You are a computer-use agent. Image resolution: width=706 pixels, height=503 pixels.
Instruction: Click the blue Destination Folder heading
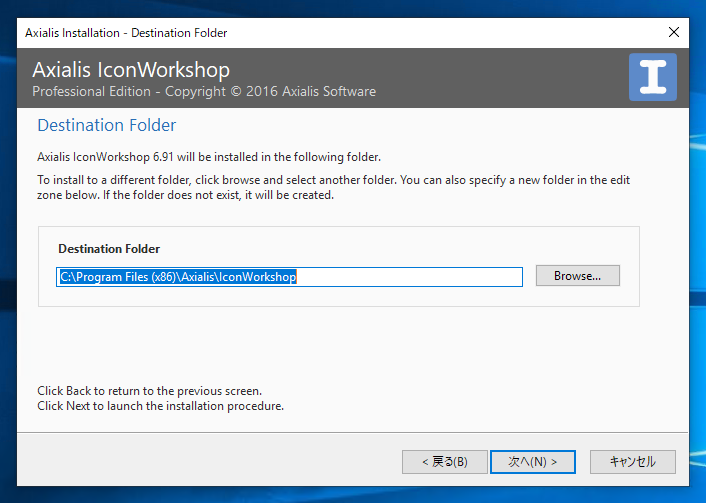point(107,125)
